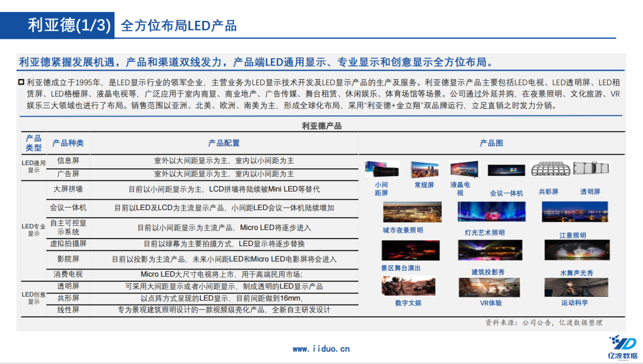Screen dimensions: 643x364
Task: Click the LED专业显示 category cell
Action: pyautogui.click(x=33, y=230)
